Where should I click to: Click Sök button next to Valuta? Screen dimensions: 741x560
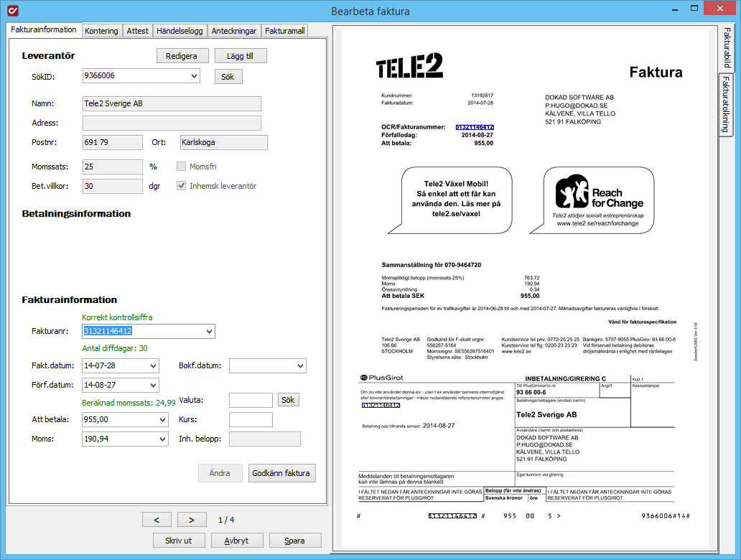tap(288, 400)
